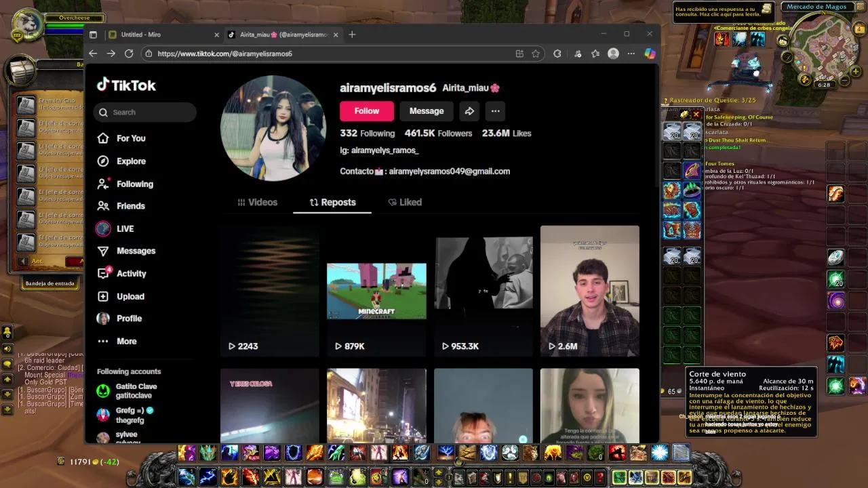Click 'Mercado de Magos' zone name in game
The height and width of the screenshot is (488, 868).
(816, 7)
